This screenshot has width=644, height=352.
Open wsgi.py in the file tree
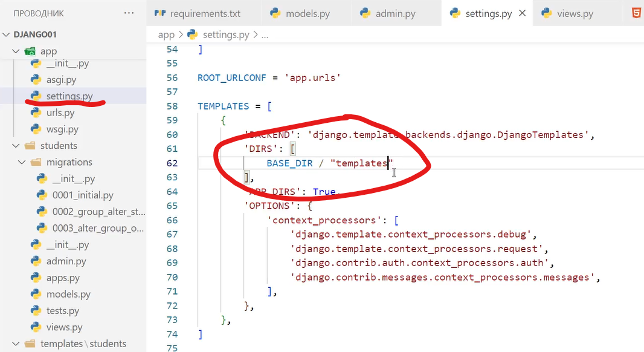pyautogui.click(x=62, y=129)
